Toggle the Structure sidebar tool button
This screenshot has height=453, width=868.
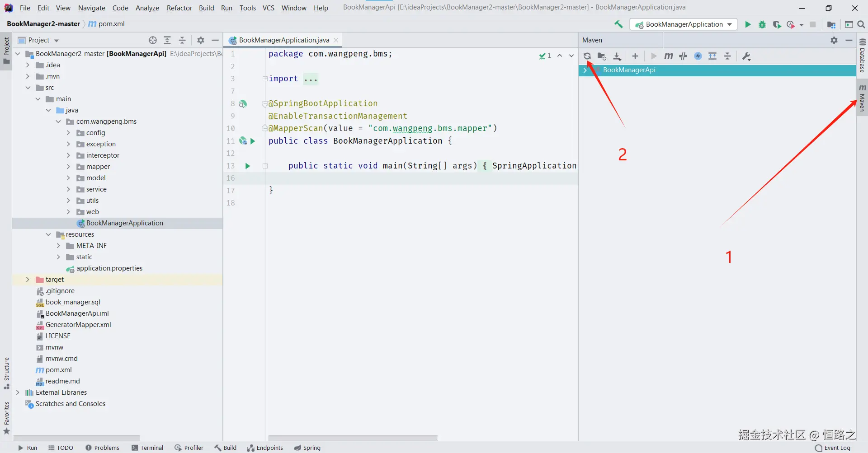click(x=6, y=373)
